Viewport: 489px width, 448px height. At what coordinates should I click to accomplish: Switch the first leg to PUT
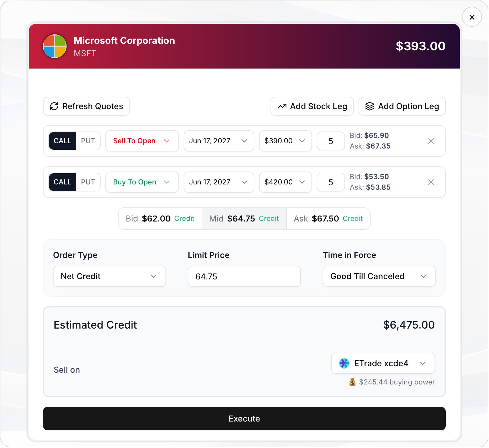tap(88, 141)
